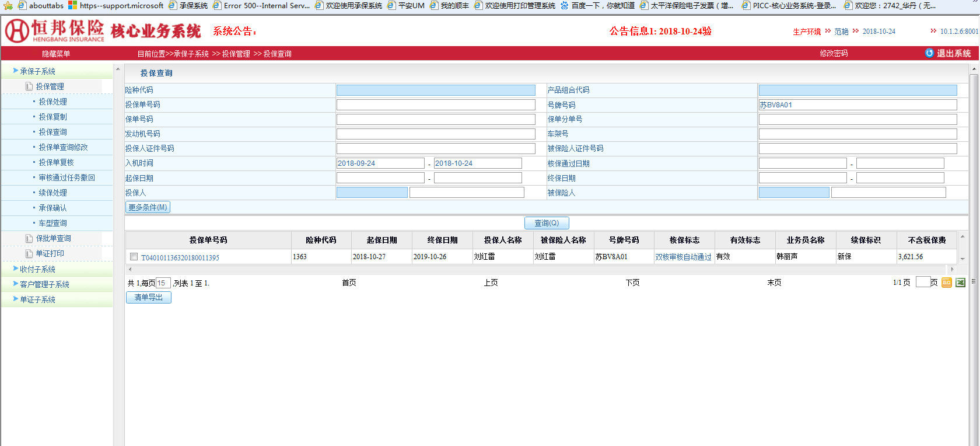Click the document icon beside 单证打印
The height and width of the screenshot is (446, 980).
(x=29, y=253)
